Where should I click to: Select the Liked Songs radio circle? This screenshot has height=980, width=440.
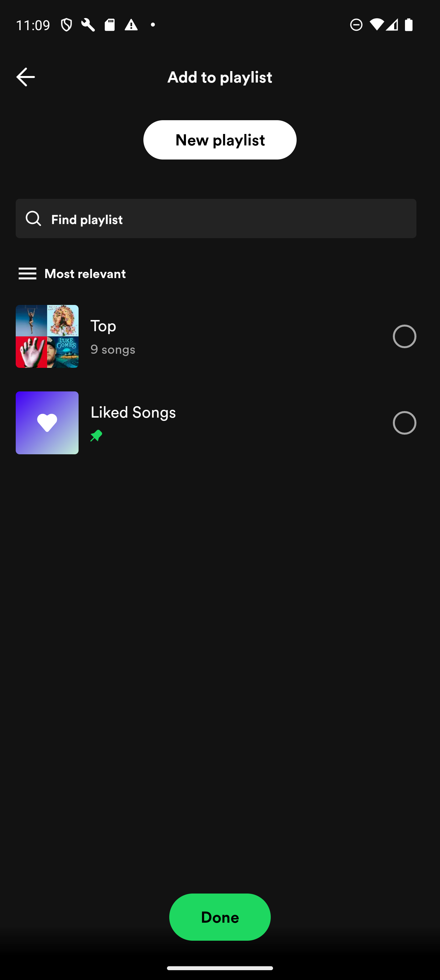point(404,423)
